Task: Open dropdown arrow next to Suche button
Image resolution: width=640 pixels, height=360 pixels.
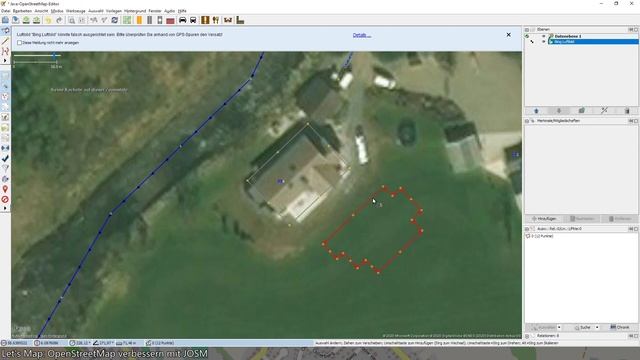Action: [597, 327]
